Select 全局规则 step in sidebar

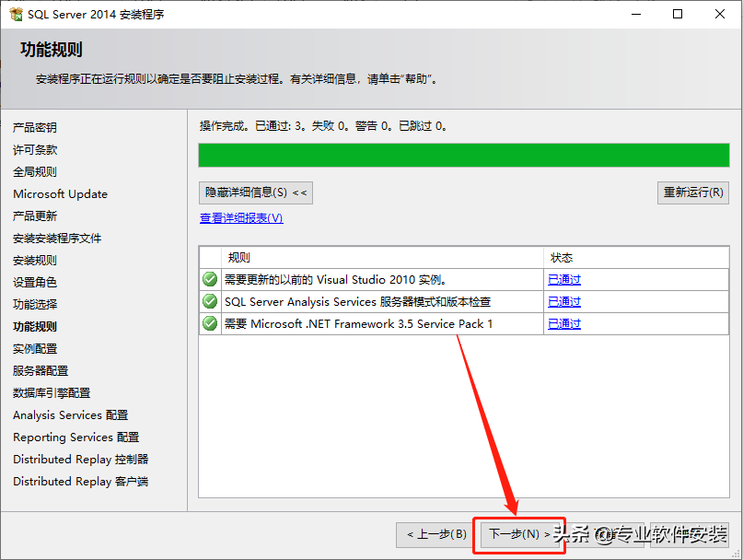35,171
